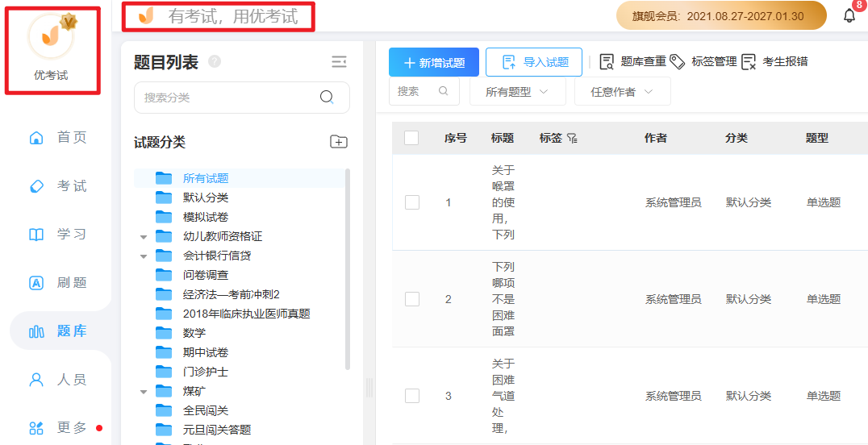
Task: Open 人员 in the sidebar
Action: coord(61,380)
